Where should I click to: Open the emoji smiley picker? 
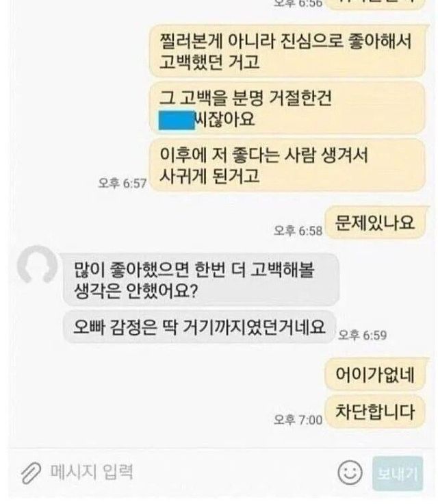[x=350, y=473]
